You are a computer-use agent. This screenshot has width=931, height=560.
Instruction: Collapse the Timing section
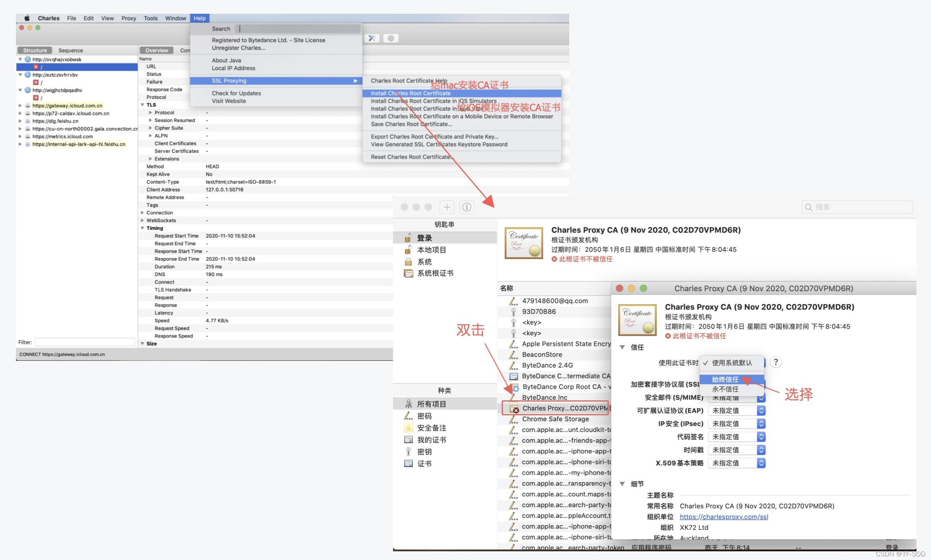click(142, 228)
